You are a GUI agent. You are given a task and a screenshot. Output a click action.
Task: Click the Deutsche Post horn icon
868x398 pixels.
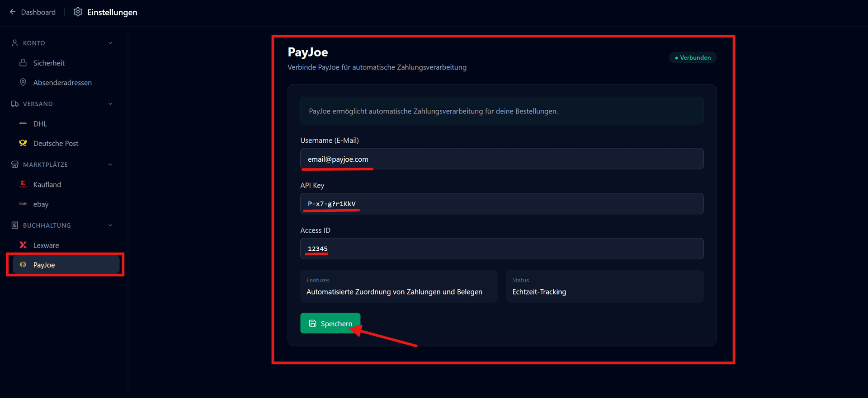23,143
